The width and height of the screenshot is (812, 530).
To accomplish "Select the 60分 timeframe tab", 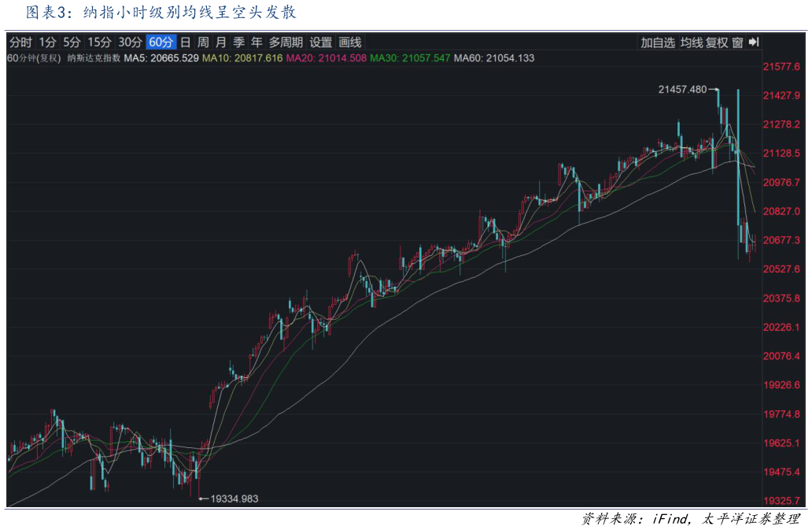I will (x=161, y=43).
